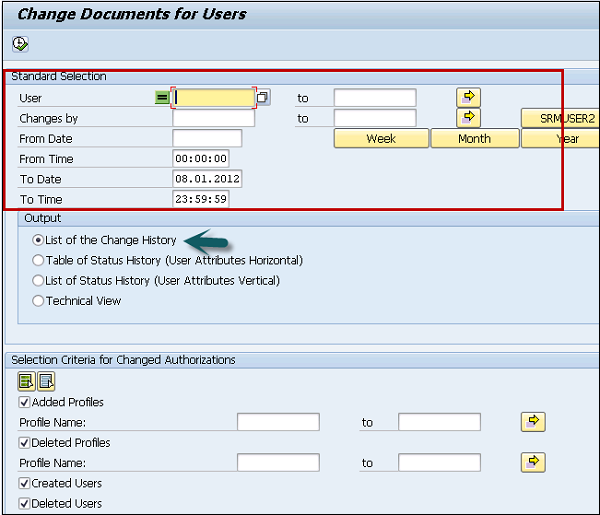Open multiple selection for Deleted Profiles profile name
Image resolution: width=600 pixels, height=515 pixels.
click(x=533, y=463)
